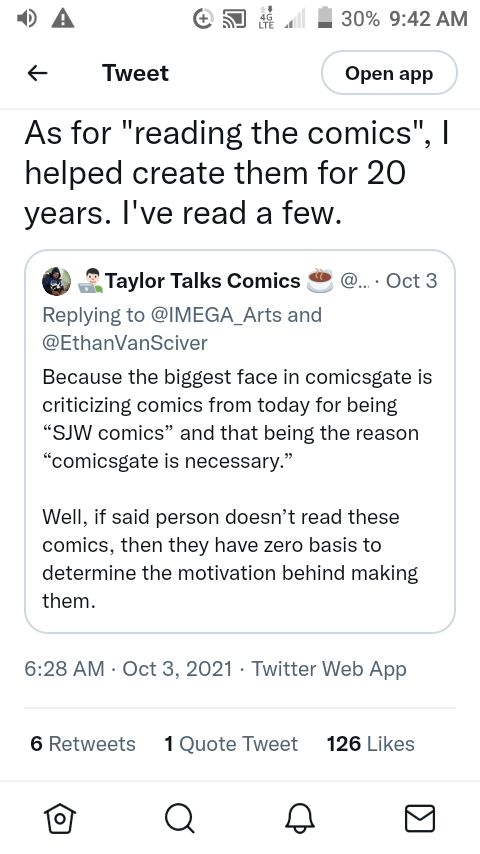Open Taylor Talks Comics profile name
The height and width of the screenshot is (854, 480).
click(x=203, y=280)
